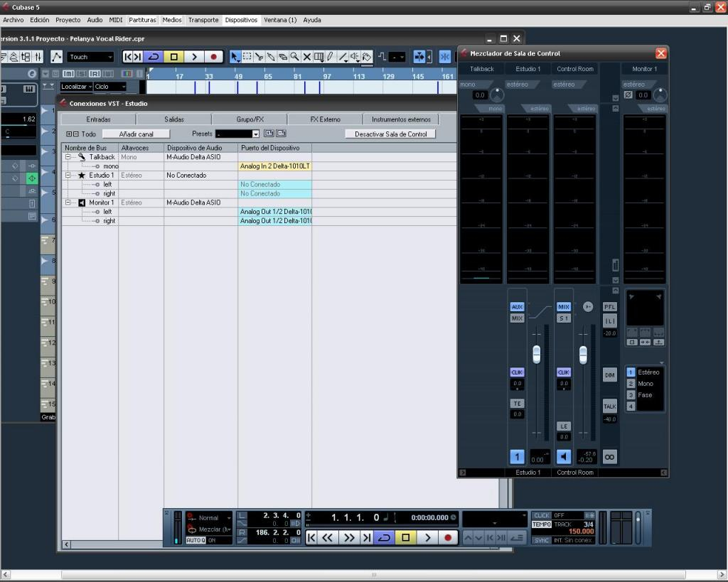Click the Draw pencil tool
This screenshot has height=582, width=728.
[330, 57]
